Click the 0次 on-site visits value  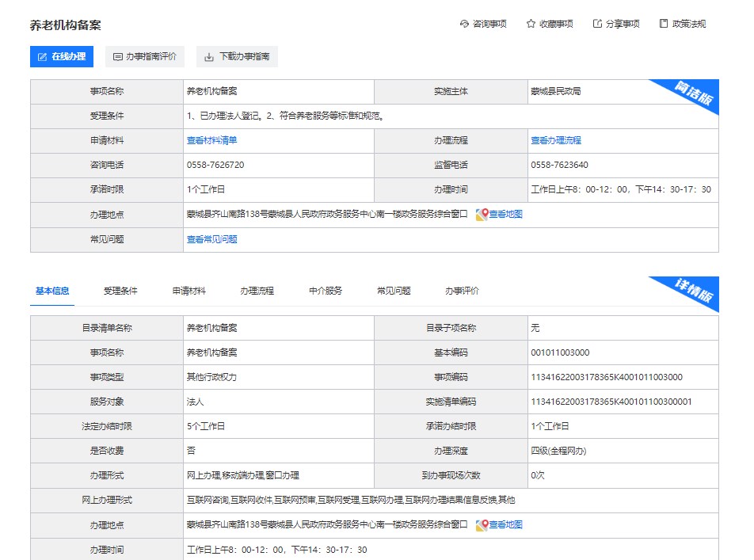pyautogui.click(x=538, y=475)
